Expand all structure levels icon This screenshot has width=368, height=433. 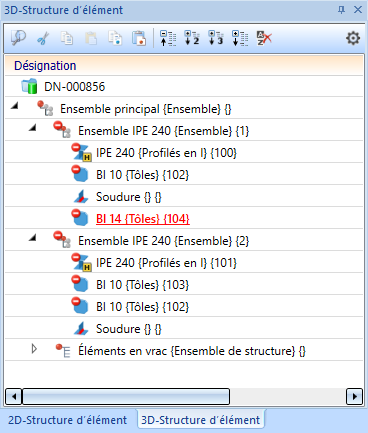click(240, 38)
